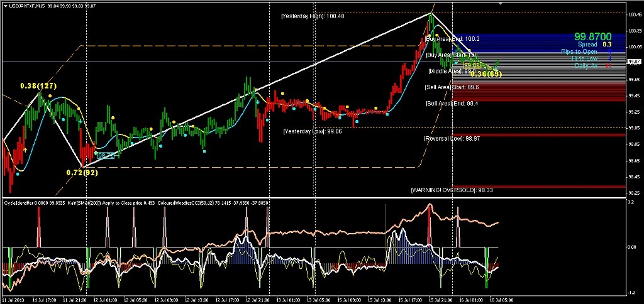
Task: Click 99.05 on the price scale
Action: (634, 128)
